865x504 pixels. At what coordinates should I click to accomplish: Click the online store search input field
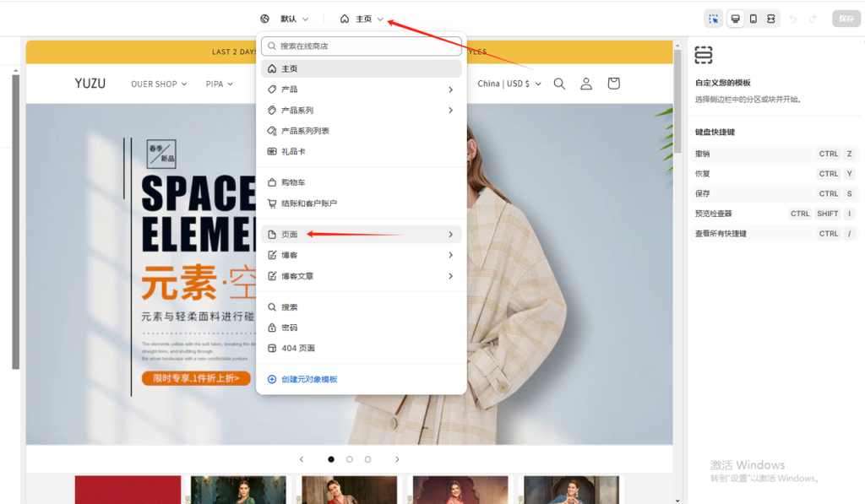click(x=362, y=46)
